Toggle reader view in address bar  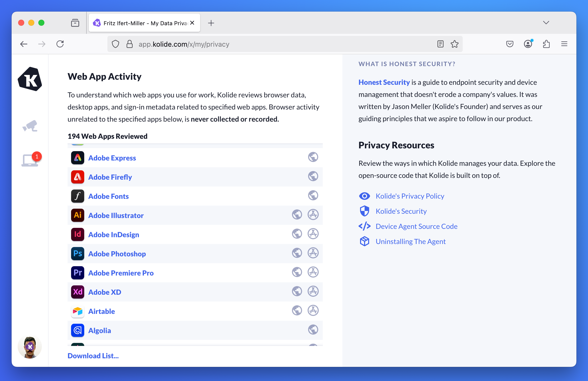coord(440,44)
